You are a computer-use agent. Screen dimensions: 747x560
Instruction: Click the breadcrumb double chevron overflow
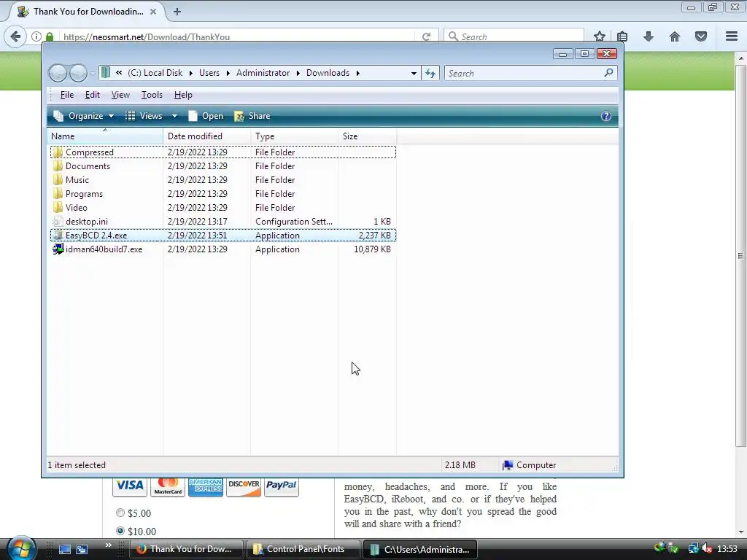(119, 73)
